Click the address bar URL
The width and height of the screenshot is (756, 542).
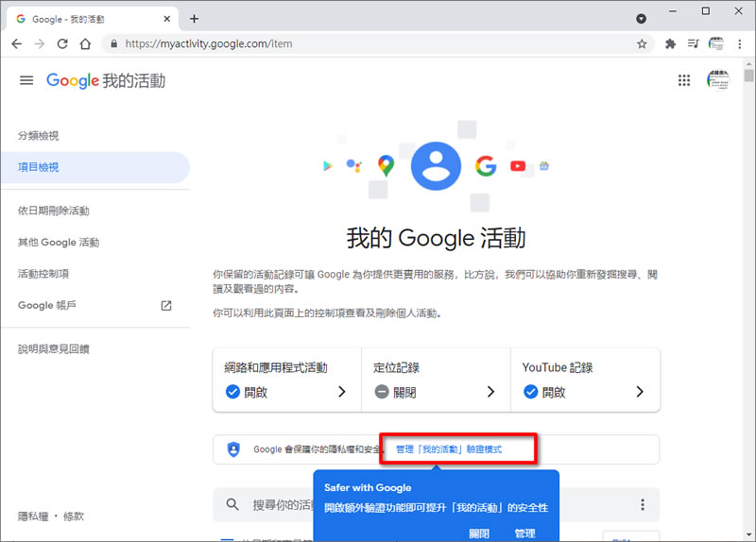(209, 43)
